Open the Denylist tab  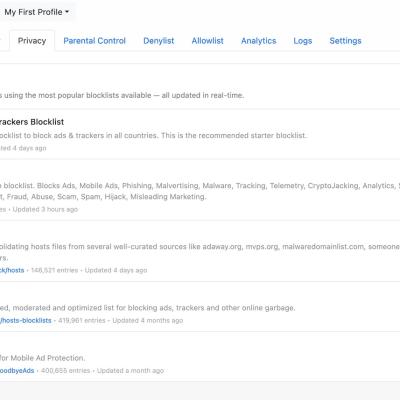pos(159,41)
